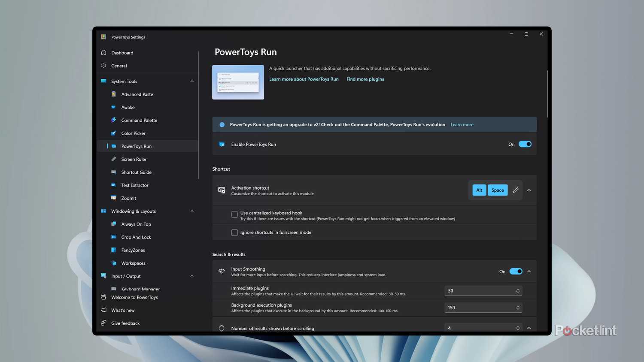This screenshot has width=644, height=362.
Task: Open Learn more about PowerToys Run link
Action: click(x=304, y=79)
